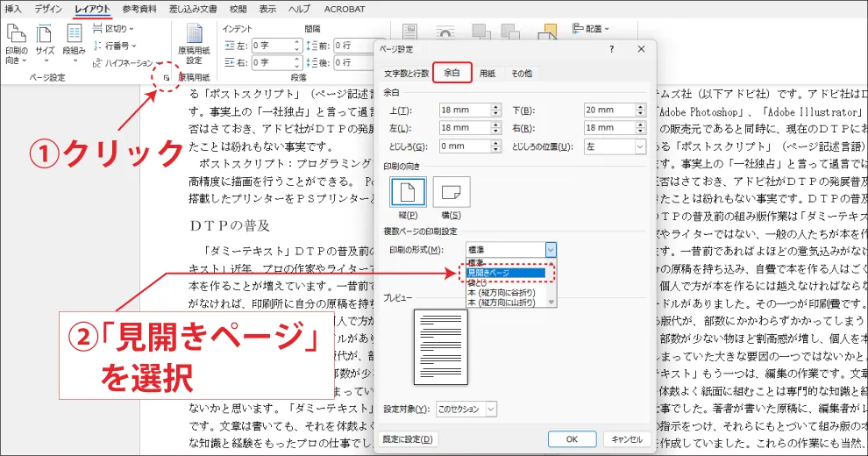
Task: Open the ヘルプ ribbon tab
Action: click(x=300, y=9)
